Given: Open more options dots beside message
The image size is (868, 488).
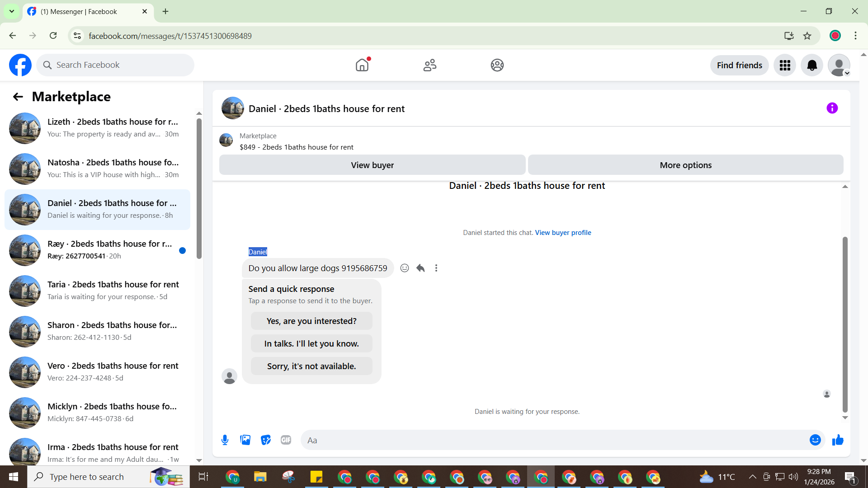Looking at the screenshot, I should click(436, 268).
